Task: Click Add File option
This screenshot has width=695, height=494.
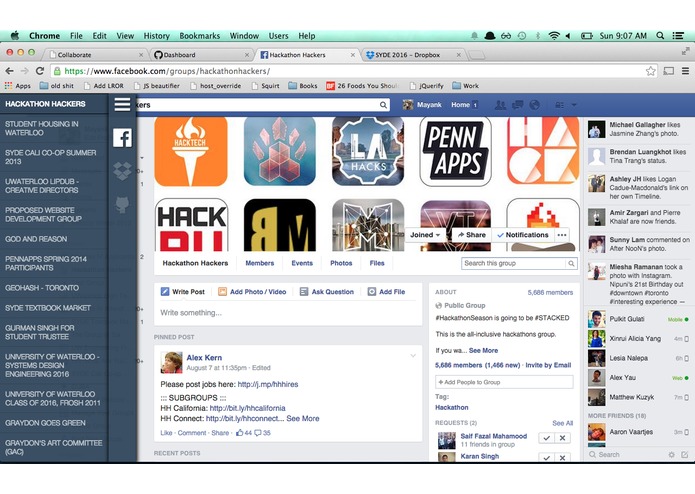Action: pos(387,292)
